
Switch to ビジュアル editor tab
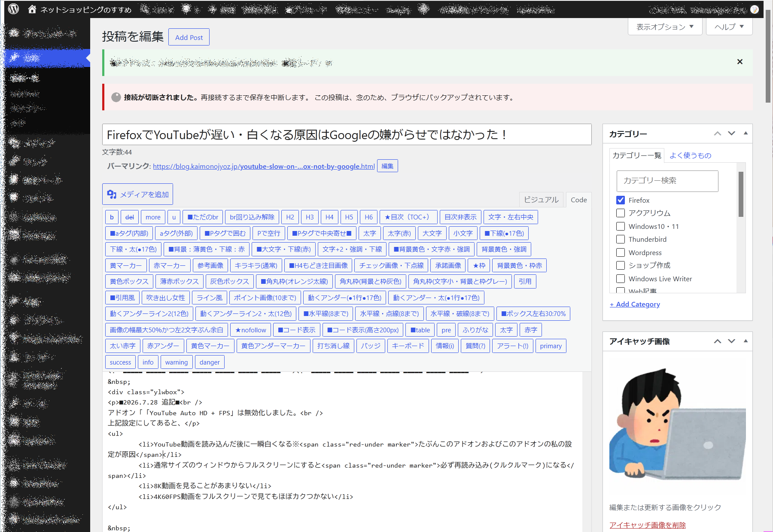[x=541, y=200]
